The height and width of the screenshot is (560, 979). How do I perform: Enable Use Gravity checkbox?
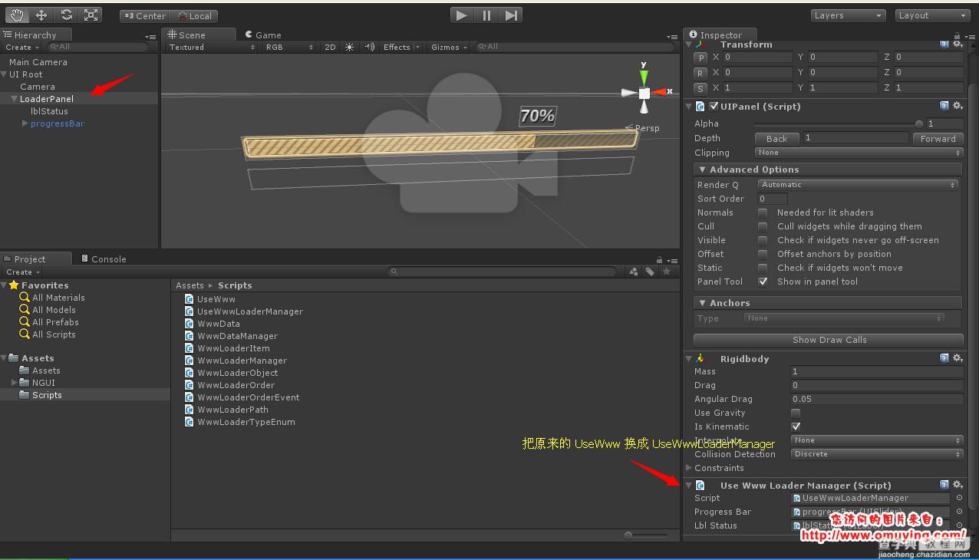[796, 413]
